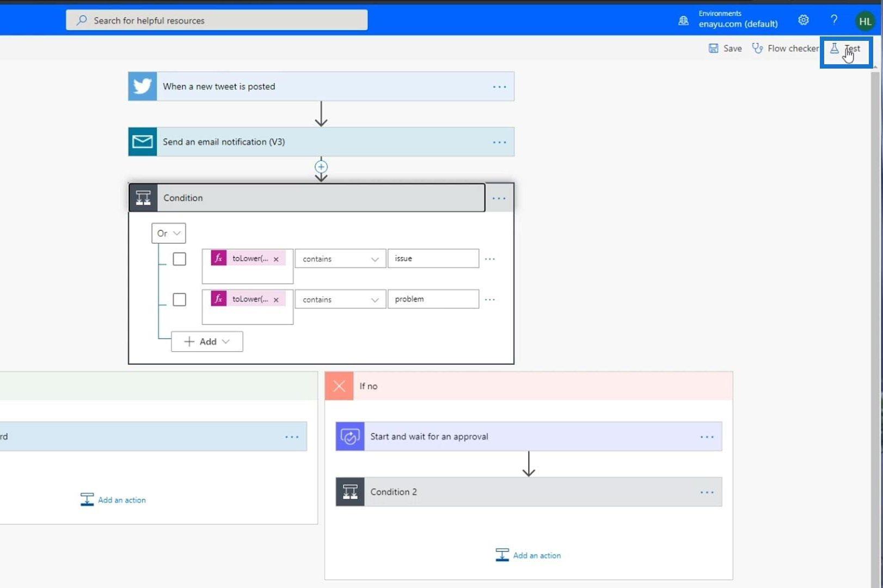Click the approval step icon

(x=350, y=437)
